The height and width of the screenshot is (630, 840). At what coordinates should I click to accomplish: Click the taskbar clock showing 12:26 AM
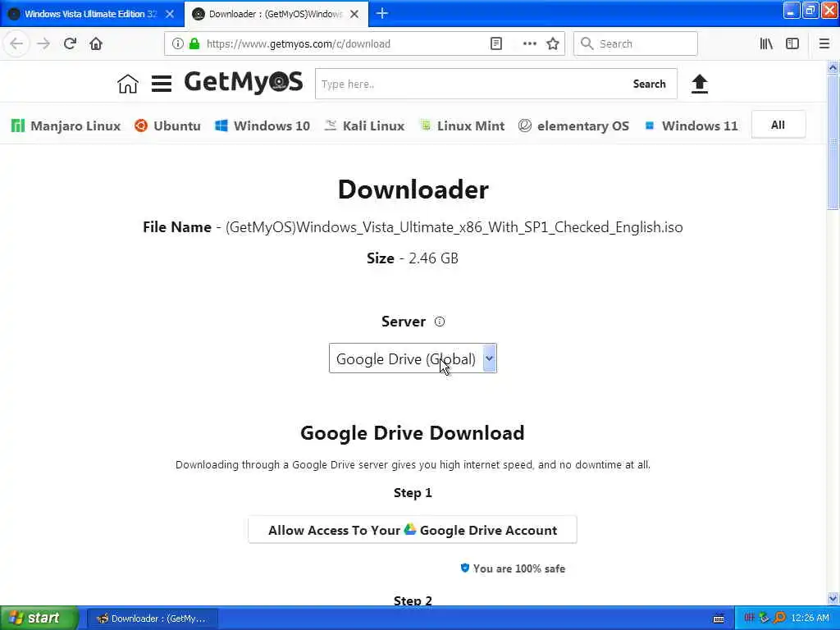coord(810,619)
